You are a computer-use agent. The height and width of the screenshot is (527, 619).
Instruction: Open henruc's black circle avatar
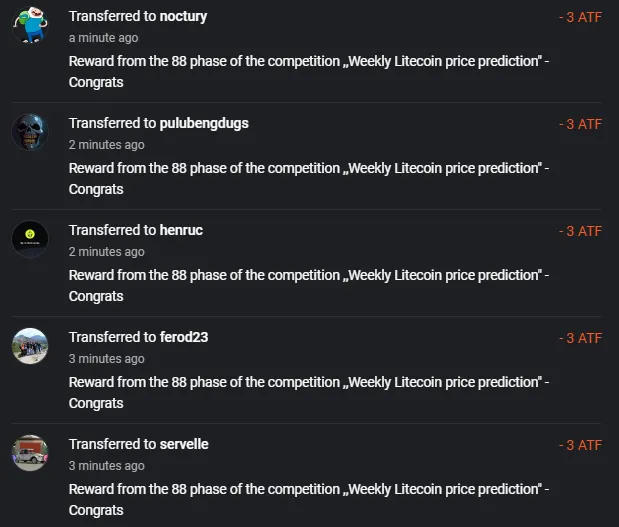tap(30, 239)
